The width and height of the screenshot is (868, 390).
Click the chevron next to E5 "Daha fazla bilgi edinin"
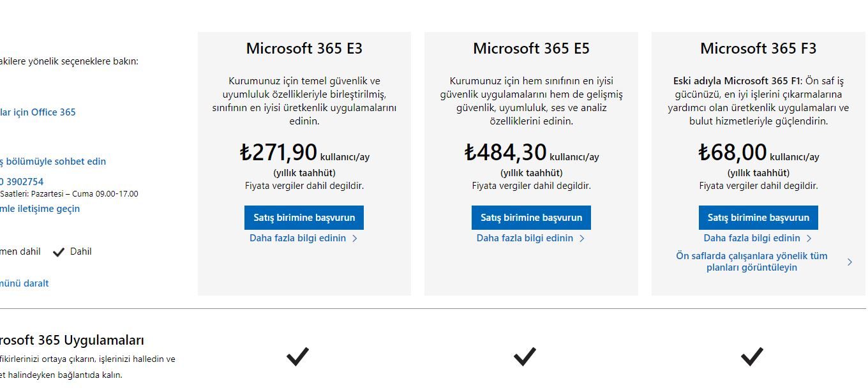pyautogui.click(x=582, y=239)
